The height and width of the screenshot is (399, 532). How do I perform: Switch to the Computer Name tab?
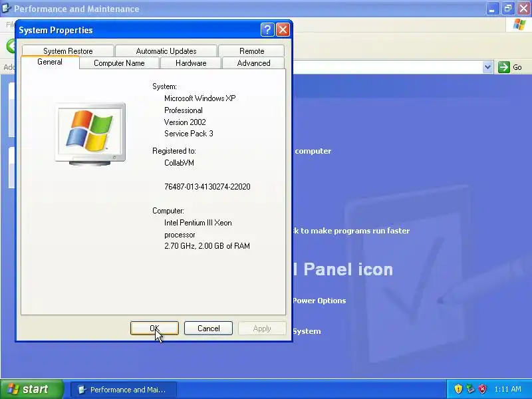click(x=119, y=63)
